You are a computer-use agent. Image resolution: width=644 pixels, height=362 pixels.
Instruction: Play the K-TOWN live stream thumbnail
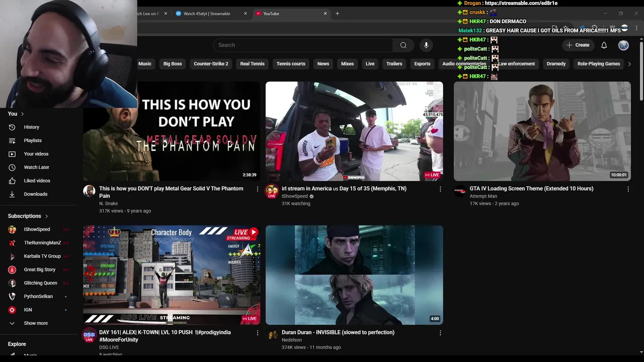pos(172,275)
